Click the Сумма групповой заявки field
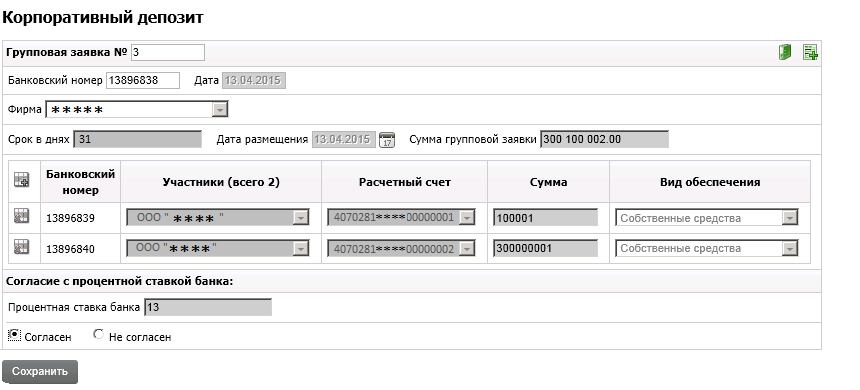Image resolution: width=860 pixels, height=390 pixels. (x=604, y=139)
